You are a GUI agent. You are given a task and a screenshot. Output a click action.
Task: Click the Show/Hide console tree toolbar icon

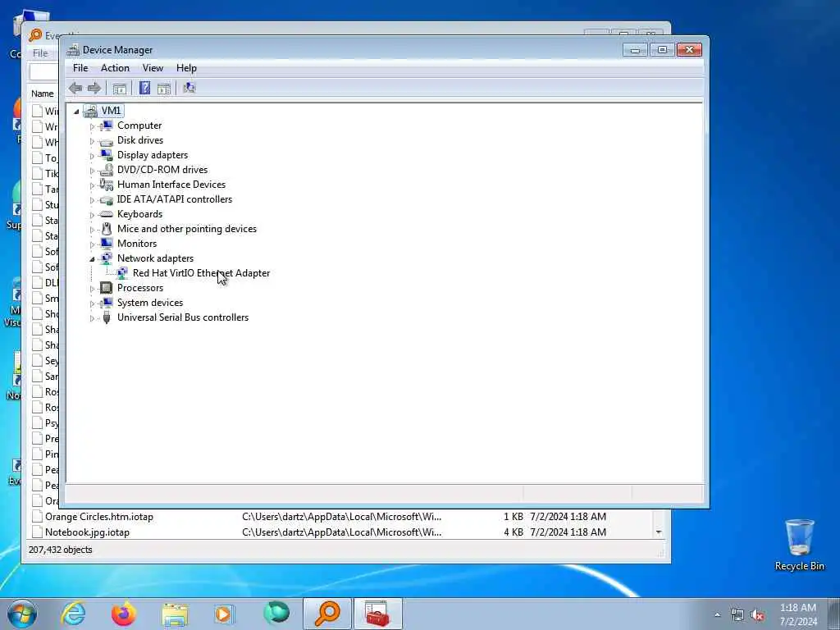pos(120,89)
